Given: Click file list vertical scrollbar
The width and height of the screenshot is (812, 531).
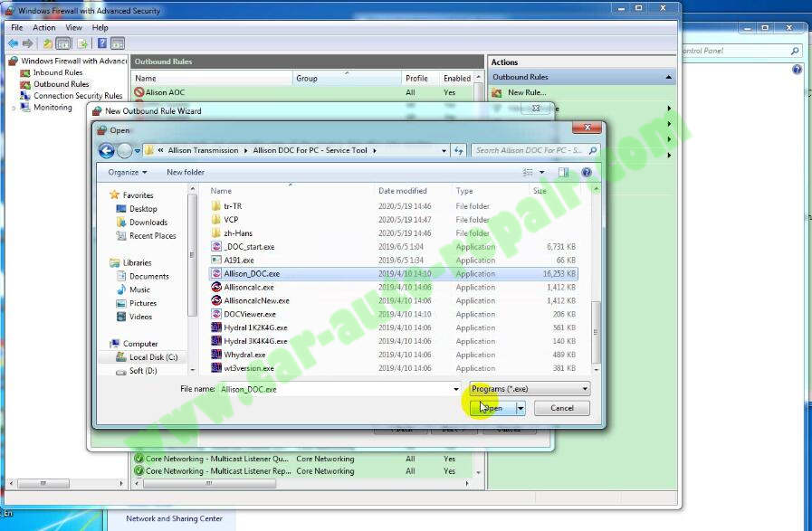Looking at the screenshot, I should (x=596, y=331).
